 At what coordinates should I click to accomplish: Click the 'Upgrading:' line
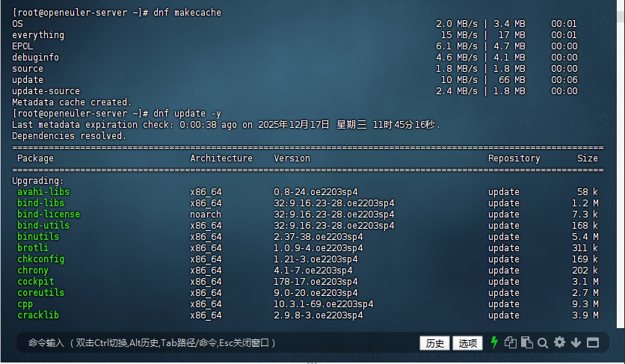tap(38, 181)
